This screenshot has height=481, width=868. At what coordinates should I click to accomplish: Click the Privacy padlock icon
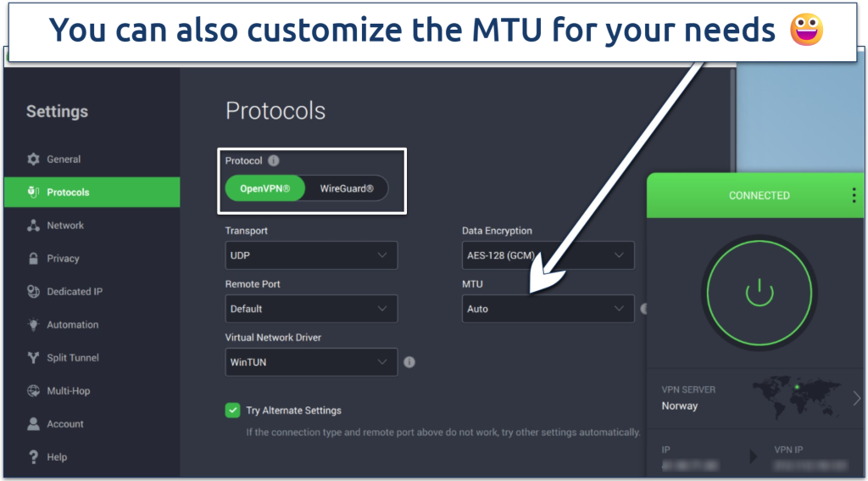point(33,258)
